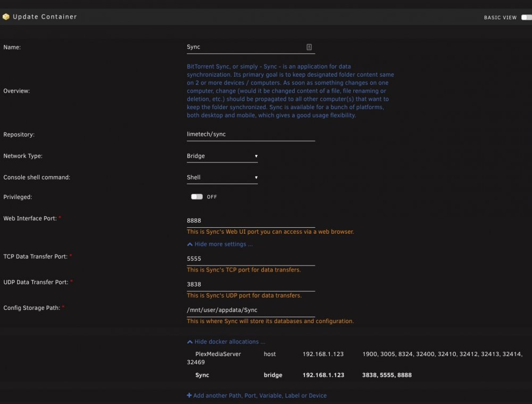Viewport: 532px width, 404px height.
Task: Collapse the Hide docker allocations section
Action: pos(230,342)
